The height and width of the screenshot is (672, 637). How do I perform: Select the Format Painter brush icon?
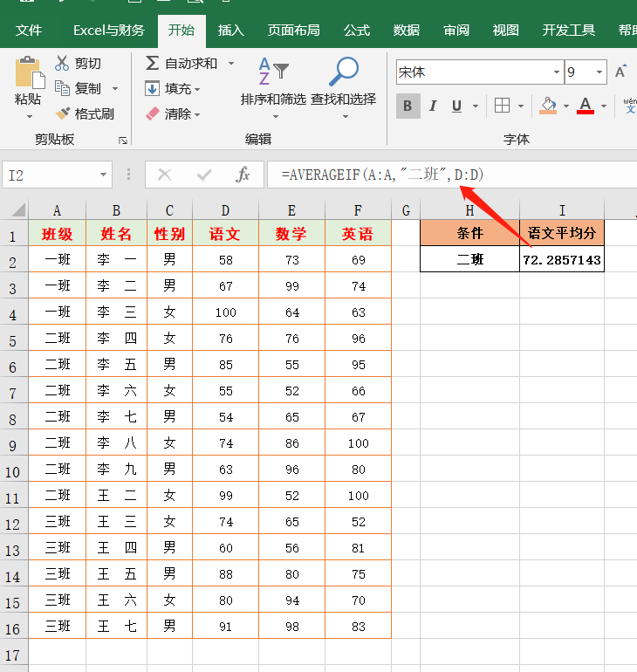coord(63,113)
